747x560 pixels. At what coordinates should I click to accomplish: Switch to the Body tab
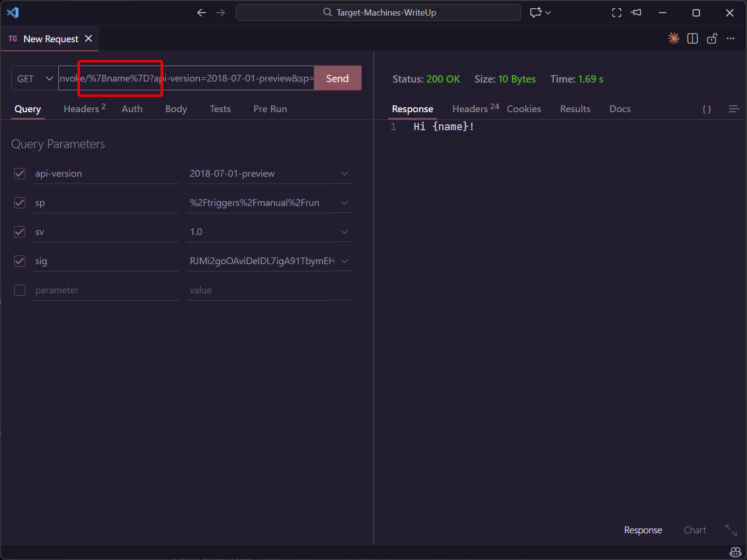point(176,109)
